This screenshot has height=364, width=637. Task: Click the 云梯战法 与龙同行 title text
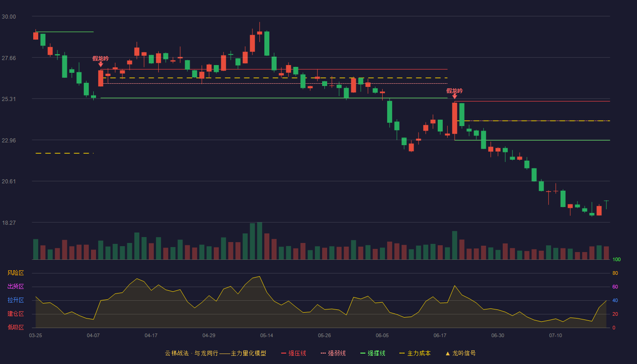coord(192,353)
